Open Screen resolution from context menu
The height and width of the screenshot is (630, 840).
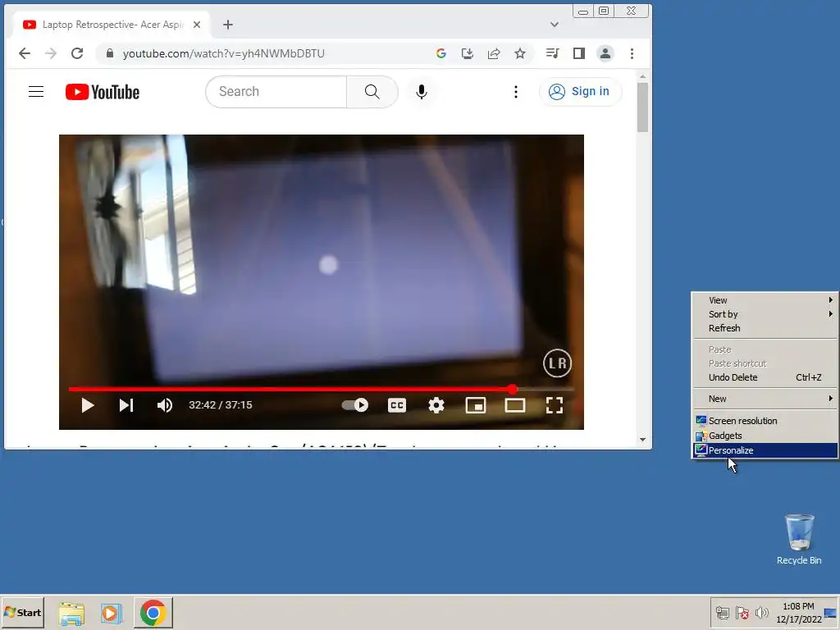tap(765, 421)
